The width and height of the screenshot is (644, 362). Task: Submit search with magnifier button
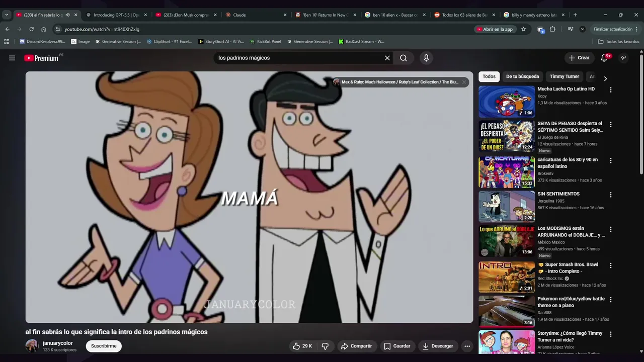coord(404,58)
